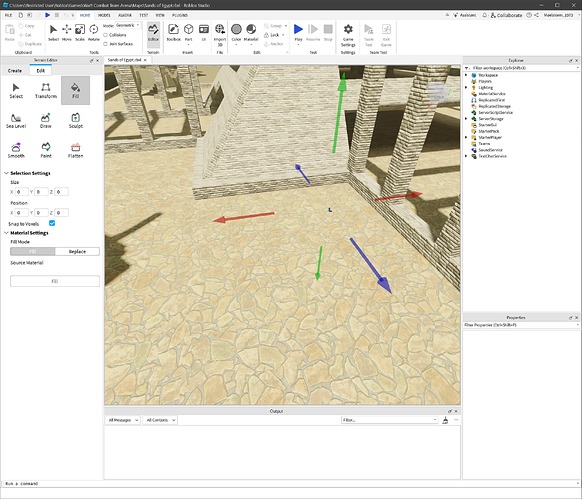
Task: Expand the Workspace node
Action: pyautogui.click(x=467, y=75)
